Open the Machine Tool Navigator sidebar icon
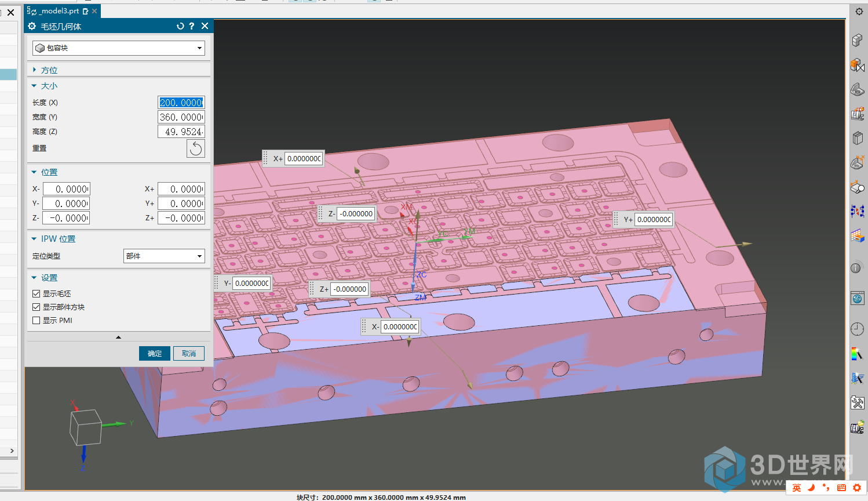 click(858, 114)
